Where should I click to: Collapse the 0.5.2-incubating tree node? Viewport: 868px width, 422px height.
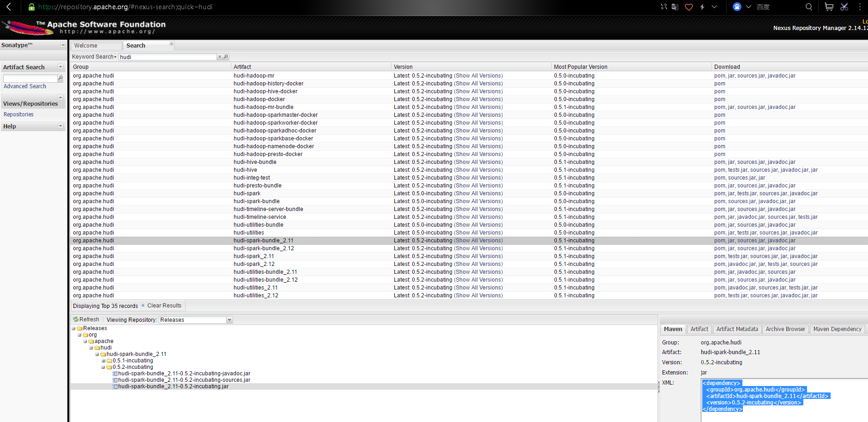103,367
